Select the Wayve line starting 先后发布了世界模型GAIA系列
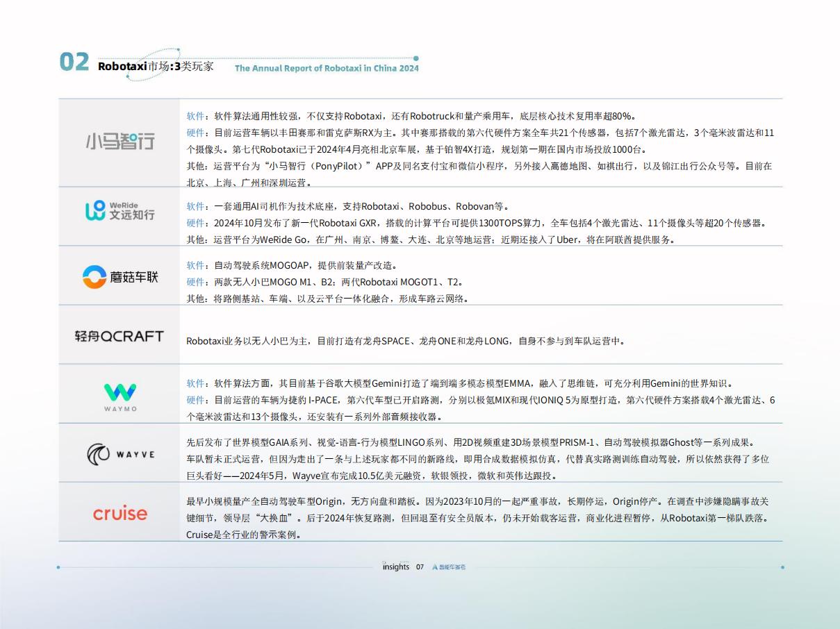The image size is (840, 629). coord(471,442)
